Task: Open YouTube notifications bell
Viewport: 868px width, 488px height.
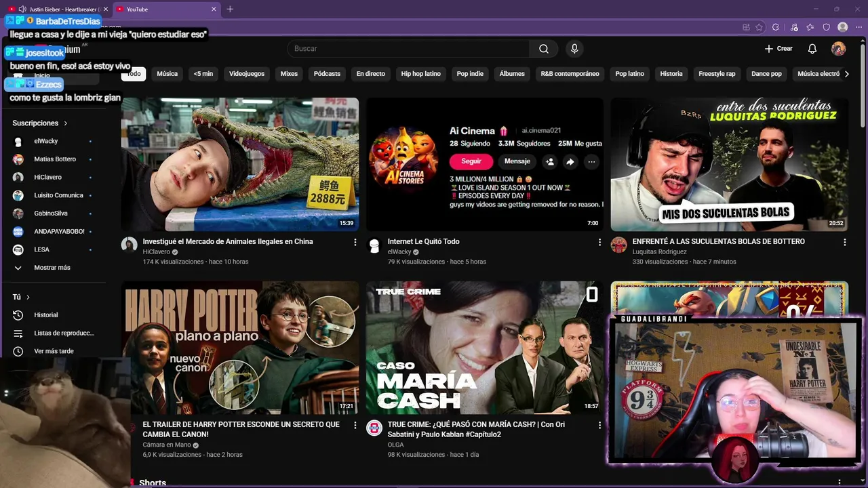Action: tap(812, 49)
